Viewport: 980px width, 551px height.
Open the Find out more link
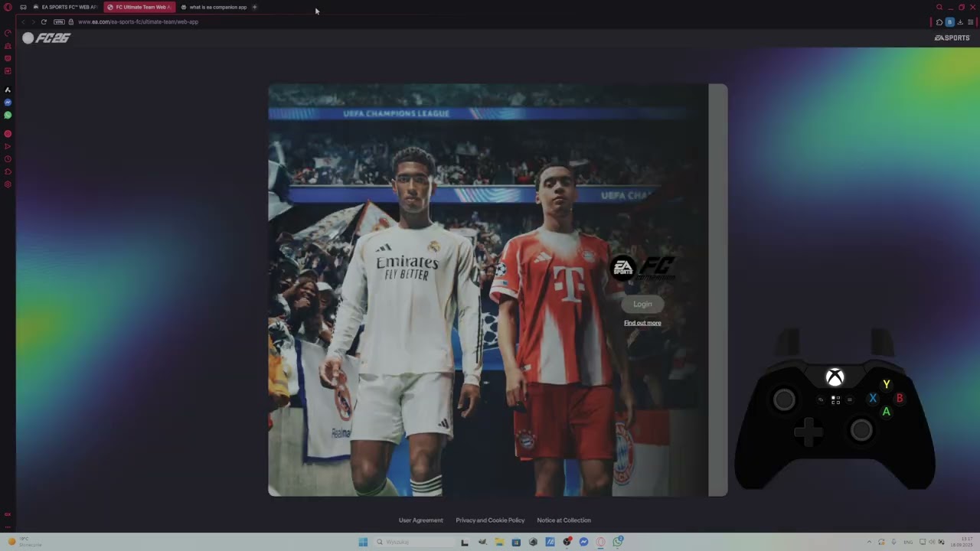tap(642, 323)
